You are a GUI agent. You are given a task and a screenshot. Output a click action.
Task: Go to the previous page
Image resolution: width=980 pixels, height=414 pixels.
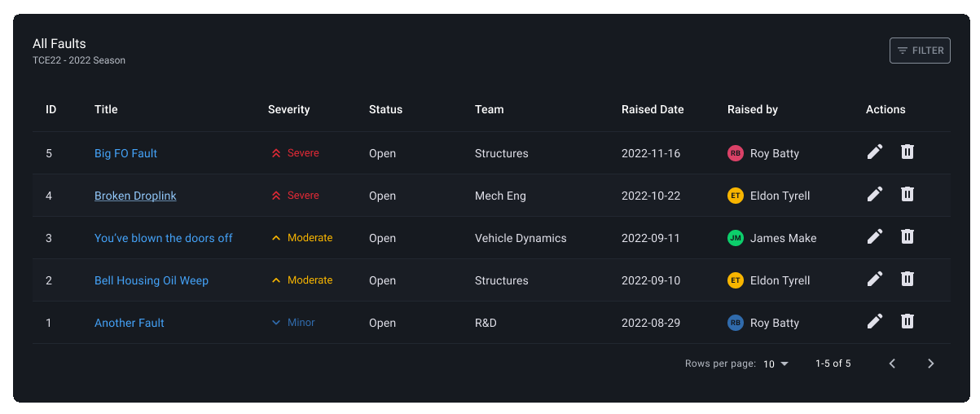pyautogui.click(x=892, y=363)
